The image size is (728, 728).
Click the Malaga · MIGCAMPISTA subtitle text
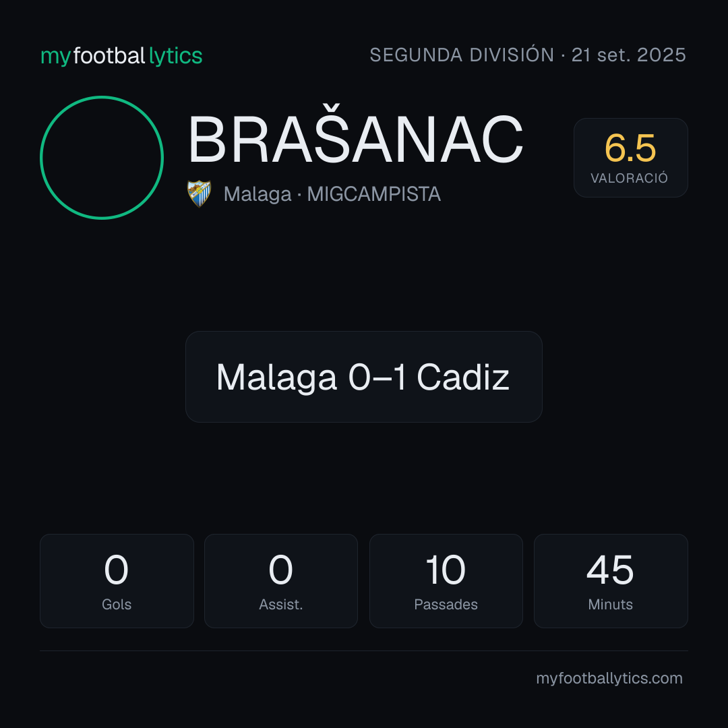[x=332, y=194]
